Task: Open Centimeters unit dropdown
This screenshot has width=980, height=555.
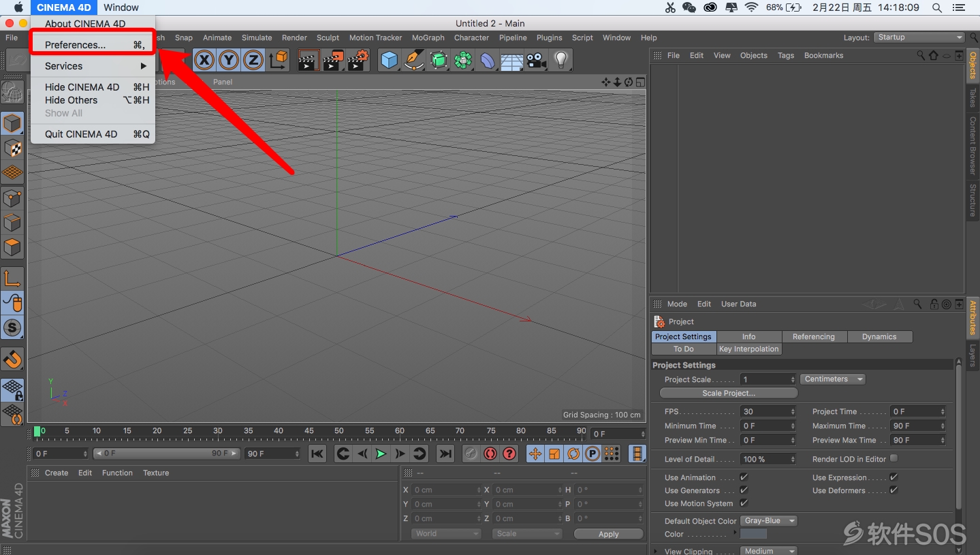Action: [833, 379]
